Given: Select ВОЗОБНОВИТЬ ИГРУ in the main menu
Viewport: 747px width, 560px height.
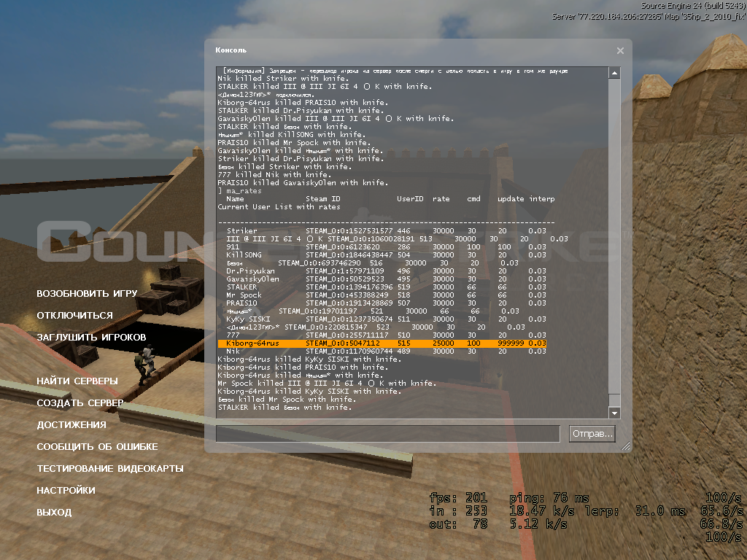Looking at the screenshot, I should (87, 293).
